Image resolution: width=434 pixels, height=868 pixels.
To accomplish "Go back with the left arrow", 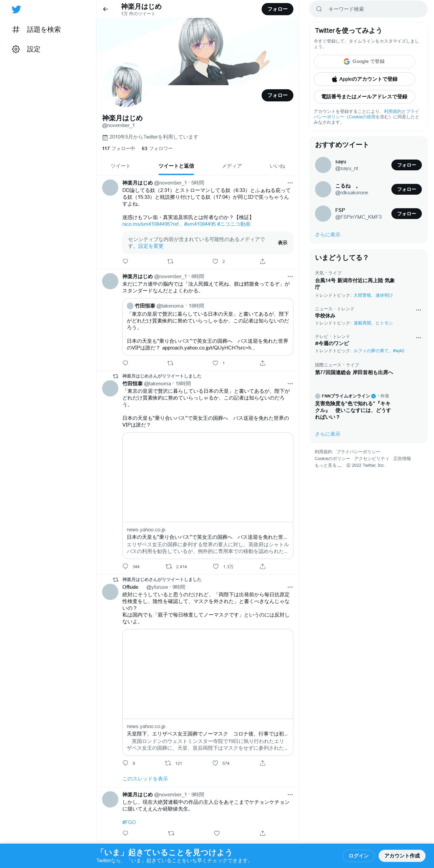I will pyautogui.click(x=105, y=9).
